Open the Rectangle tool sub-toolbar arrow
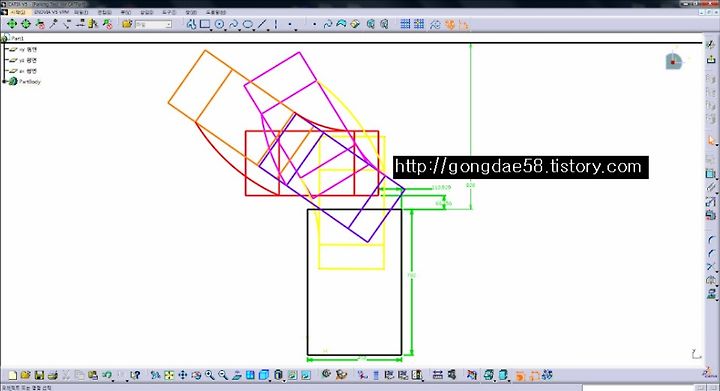Image resolution: width=720 pixels, height=391 pixels. [211, 30]
